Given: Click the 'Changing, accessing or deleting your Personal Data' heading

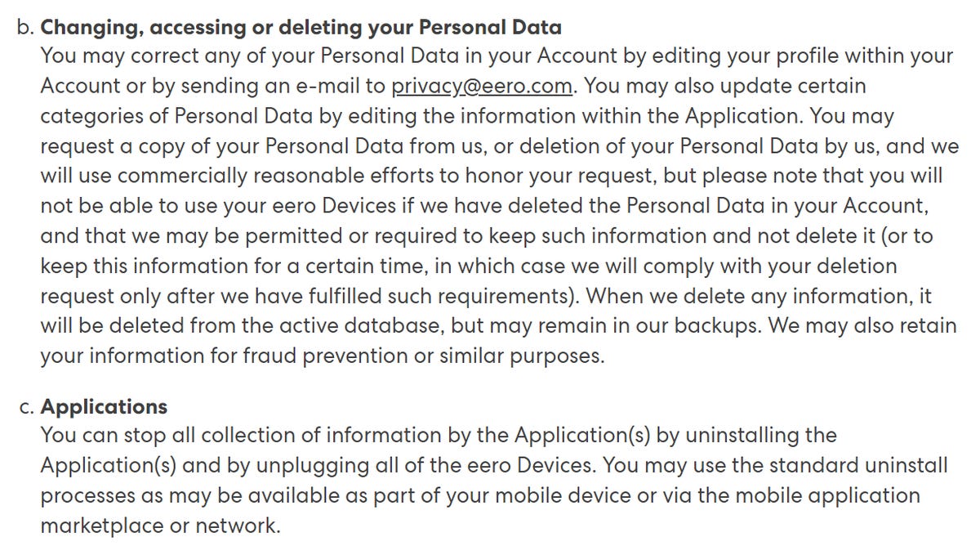Looking at the screenshot, I should coord(301,27).
